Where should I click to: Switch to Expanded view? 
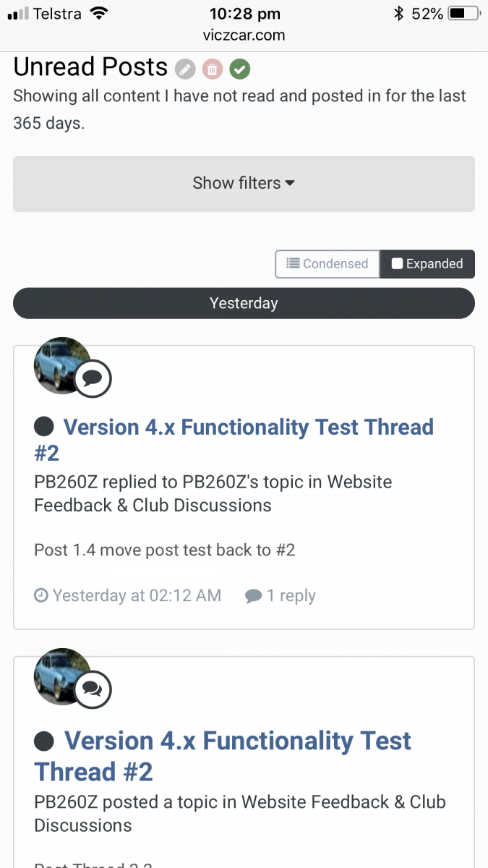pyautogui.click(x=427, y=264)
